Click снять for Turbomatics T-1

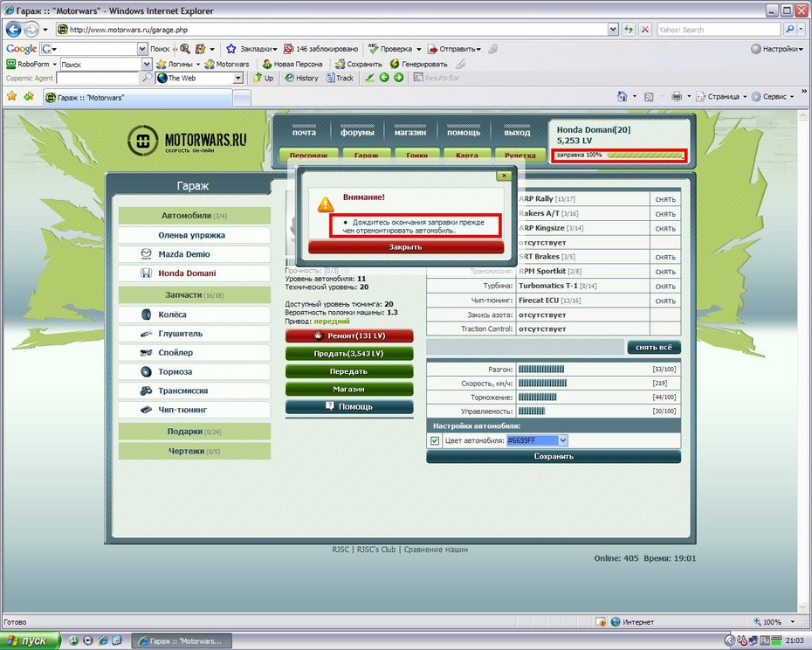[665, 287]
